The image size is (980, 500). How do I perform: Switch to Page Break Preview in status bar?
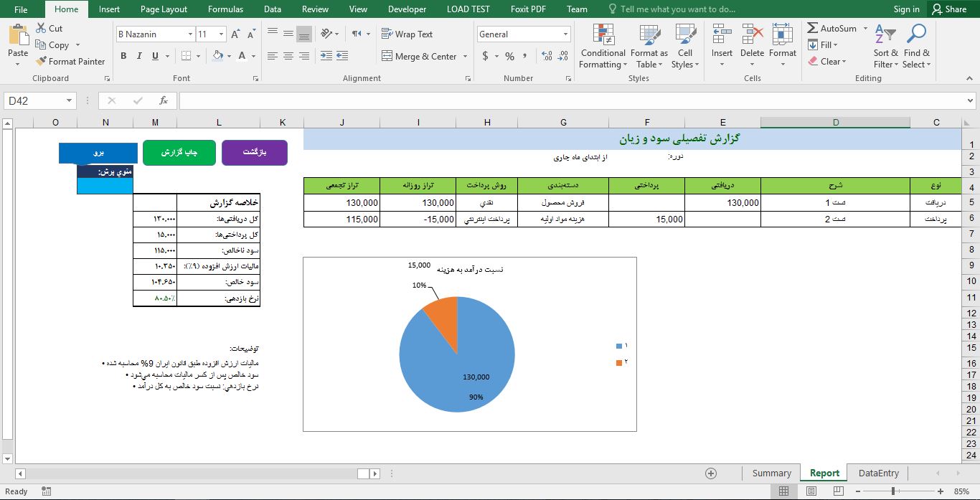point(837,491)
